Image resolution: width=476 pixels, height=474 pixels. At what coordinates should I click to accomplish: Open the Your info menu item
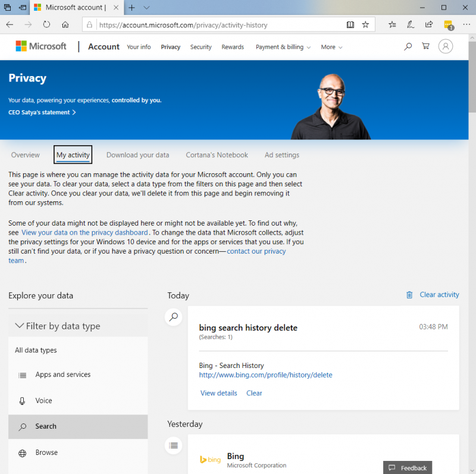[139, 47]
